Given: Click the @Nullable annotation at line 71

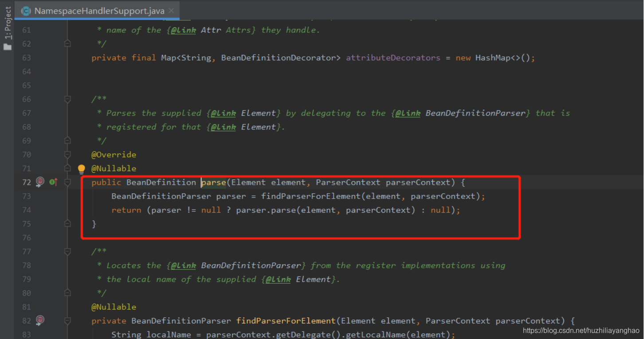Looking at the screenshot, I should [x=114, y=168].
